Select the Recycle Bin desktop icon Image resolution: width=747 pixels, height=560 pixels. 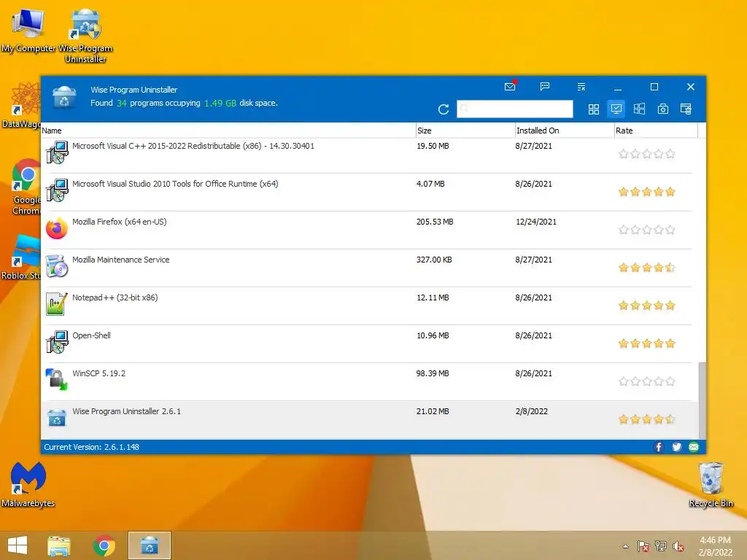(x=711, y=484)
